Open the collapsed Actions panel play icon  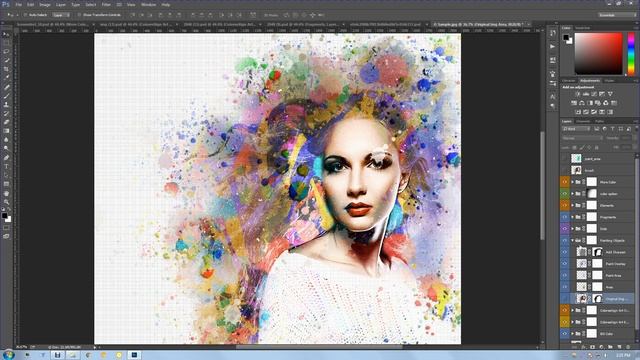tap(553, 47)
